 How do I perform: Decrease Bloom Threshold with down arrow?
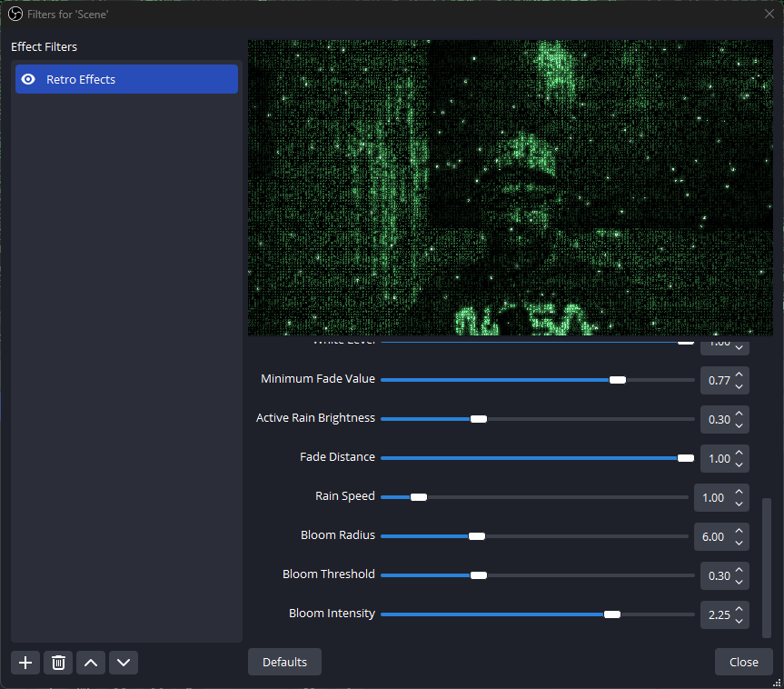(x=739, y=582)
